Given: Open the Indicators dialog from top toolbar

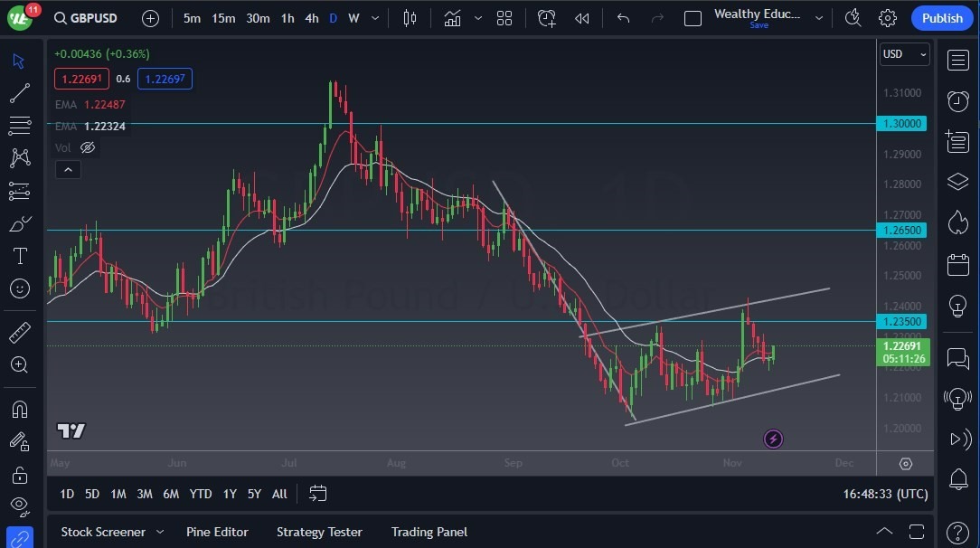Looking at the screenshot, I should [x=452, y=17].
